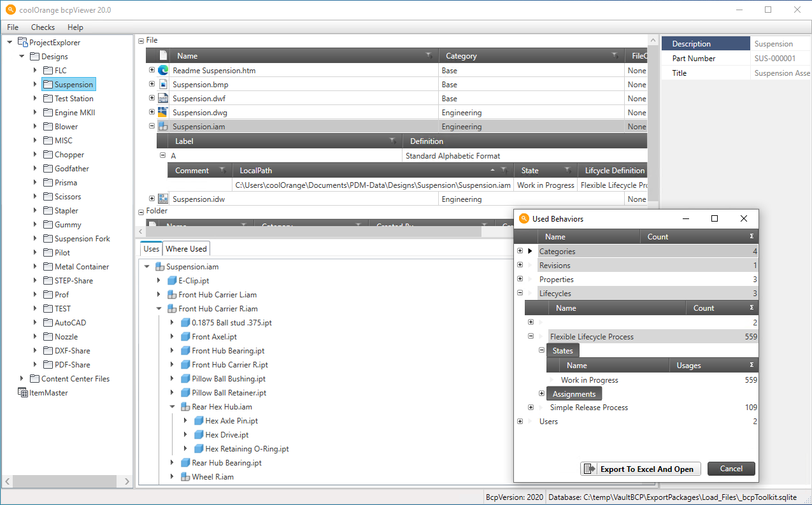Click the Suspension.bmp image file icon
Viewport: 812px width, 505px height.
coord(162,85)
